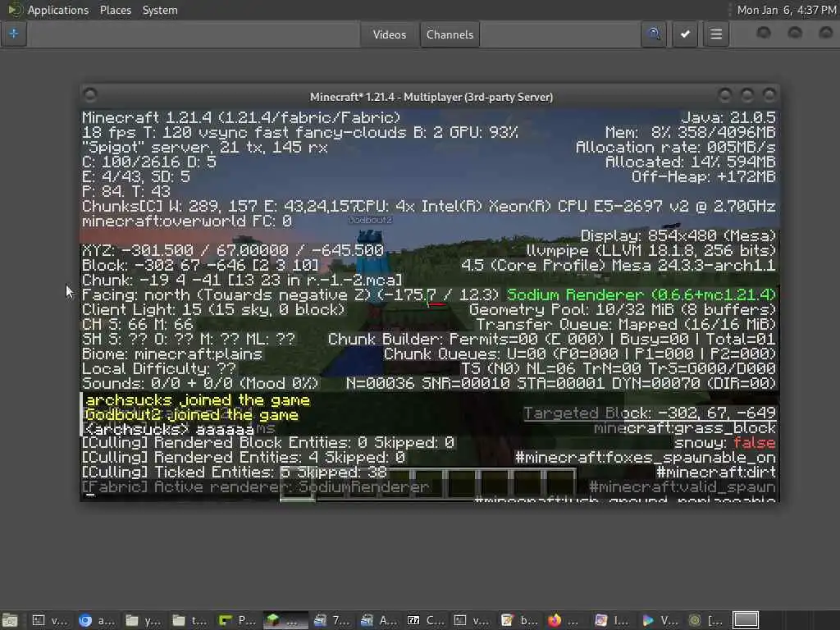Image resolution: width=840 pixels, height=630 pixels.
Task: Open the hamburger menu in toolbar
Action: 716,34
